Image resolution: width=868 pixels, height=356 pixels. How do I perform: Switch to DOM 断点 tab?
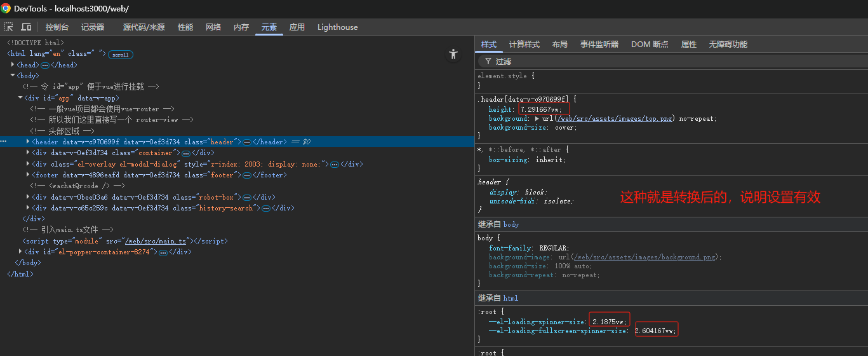pos(650,44)
